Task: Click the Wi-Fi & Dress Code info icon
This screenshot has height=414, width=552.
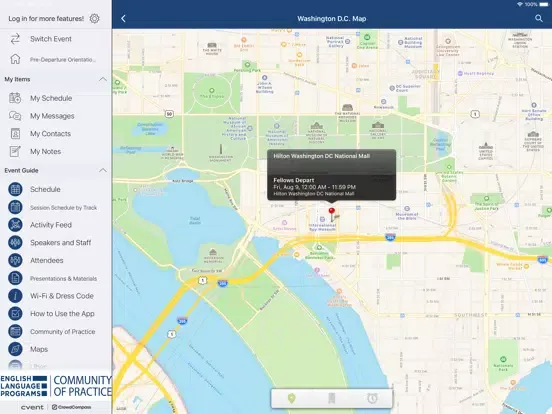Action: pyautogui.click(x=15, y=296)
